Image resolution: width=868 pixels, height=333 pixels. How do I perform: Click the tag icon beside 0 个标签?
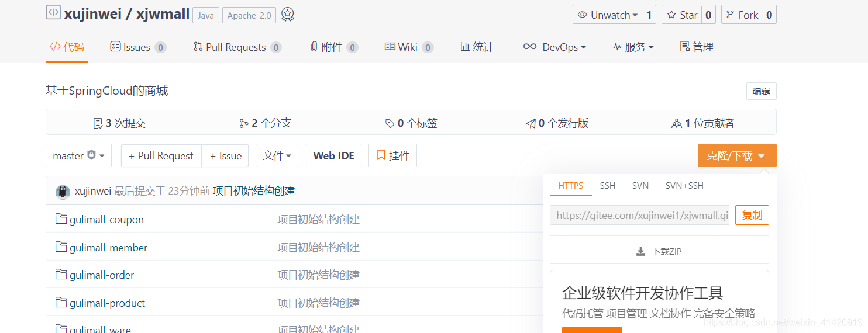[390, 123]
